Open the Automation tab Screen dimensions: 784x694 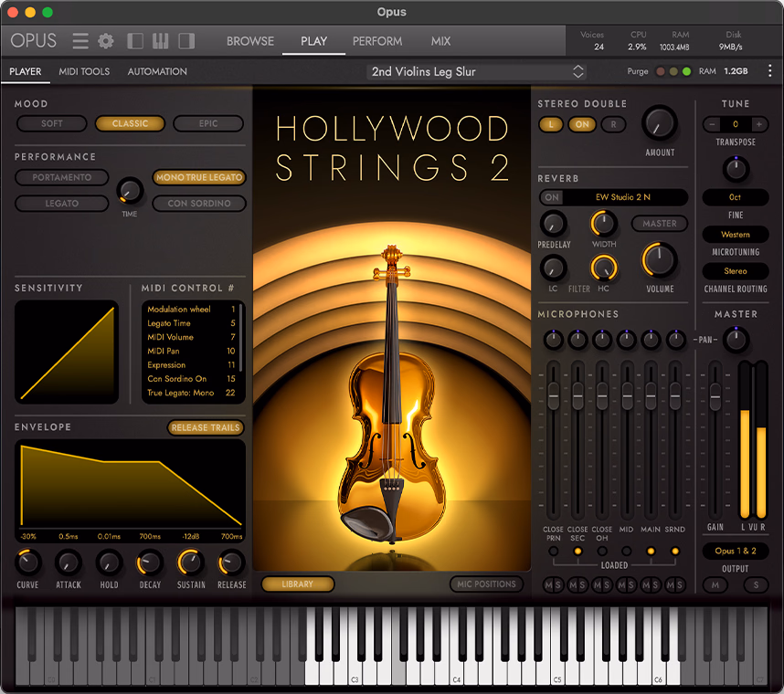[x=157, y=71]
